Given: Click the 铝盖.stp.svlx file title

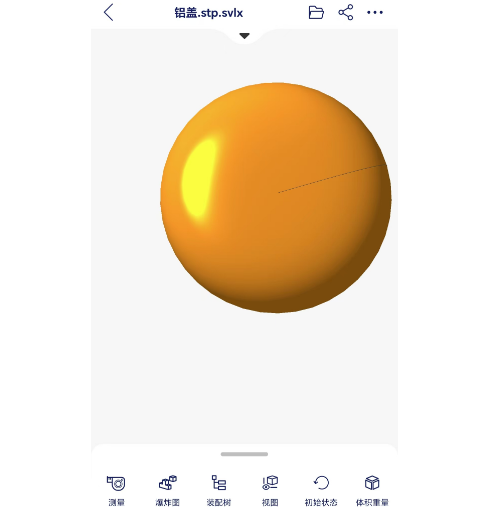Looking at the screenshot, I should click(x=209, y=13).
